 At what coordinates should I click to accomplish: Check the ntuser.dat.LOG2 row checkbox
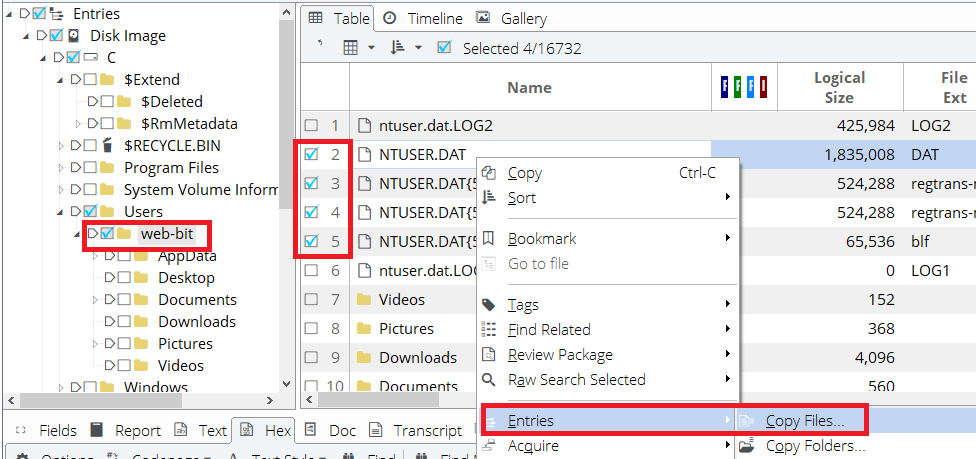311,126
